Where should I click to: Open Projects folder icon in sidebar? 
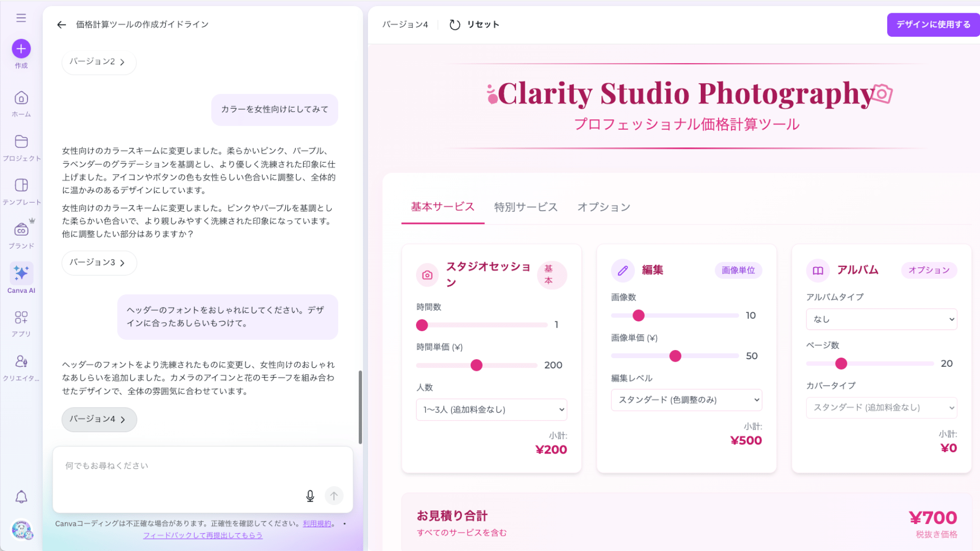(x=21, y=142)
